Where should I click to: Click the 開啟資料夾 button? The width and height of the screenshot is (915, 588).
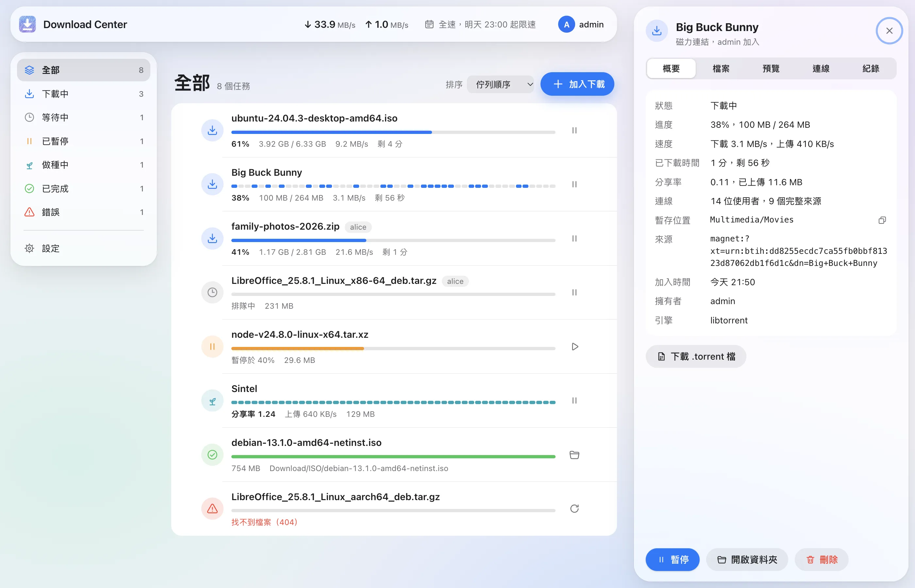coord(747,560)
